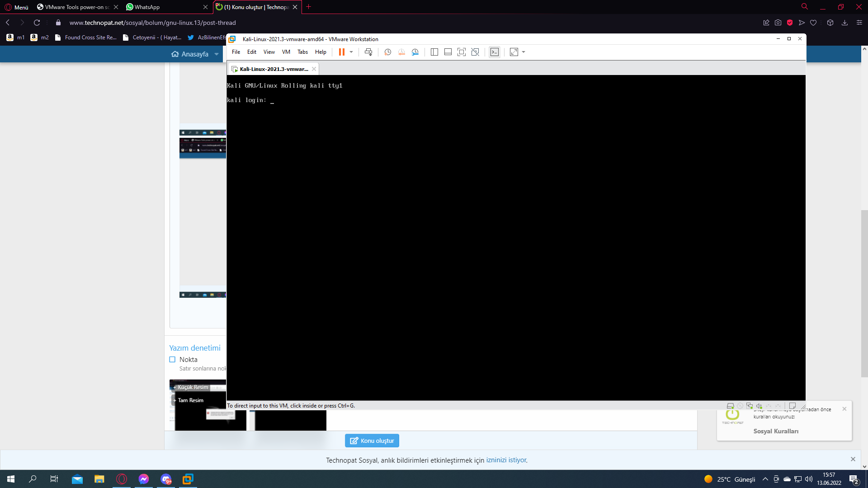The image size is (868, 488).
Task: Open the Tabs menu
Action: pyautogui.click(x=302, y=52)
